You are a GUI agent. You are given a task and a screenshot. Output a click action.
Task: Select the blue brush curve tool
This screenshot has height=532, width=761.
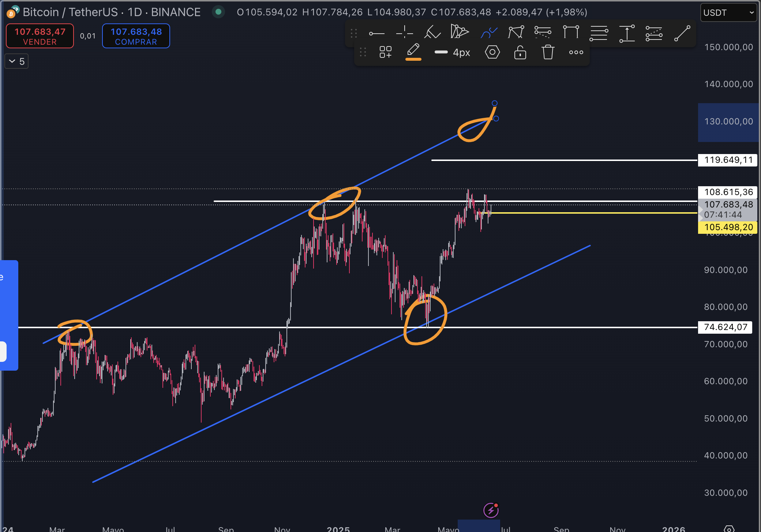(x=489, y=33)
